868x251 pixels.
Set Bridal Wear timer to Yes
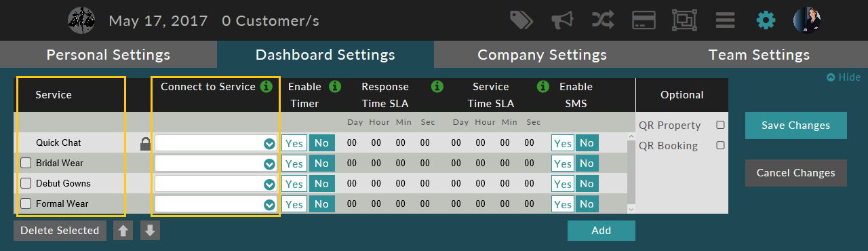point(294,163)
